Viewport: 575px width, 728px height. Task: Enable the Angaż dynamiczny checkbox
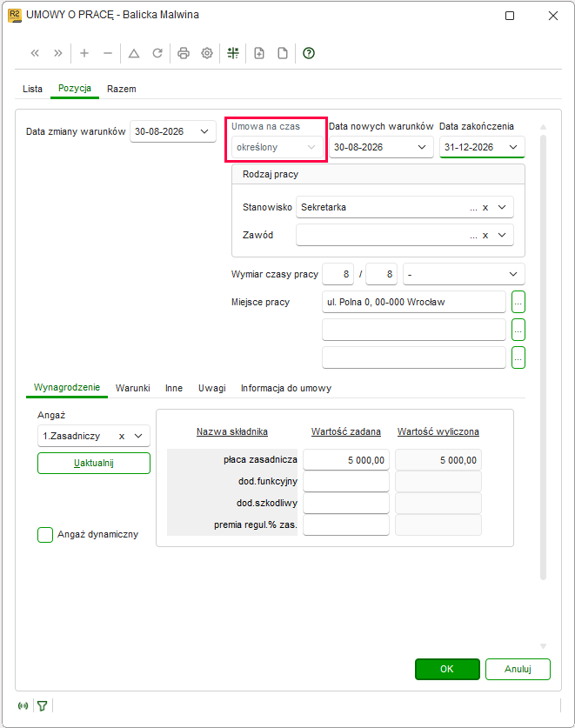pos(45,534)
